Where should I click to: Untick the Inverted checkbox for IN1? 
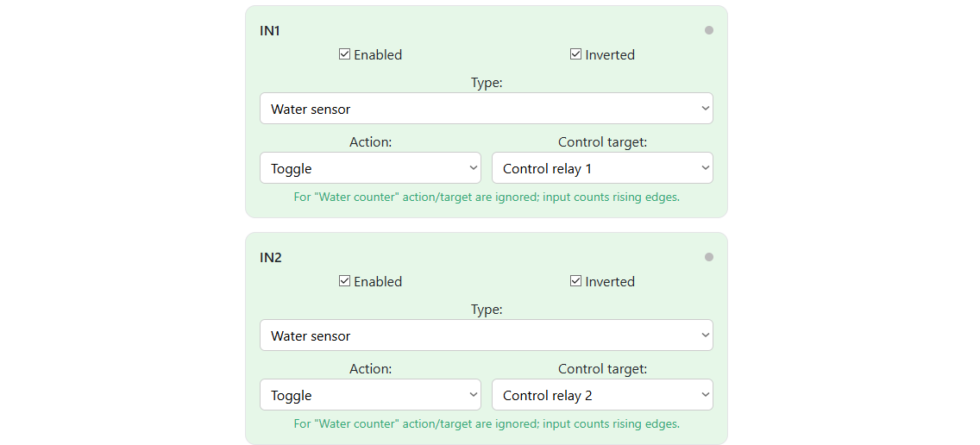pyautogui.click(x=575, y=54)
